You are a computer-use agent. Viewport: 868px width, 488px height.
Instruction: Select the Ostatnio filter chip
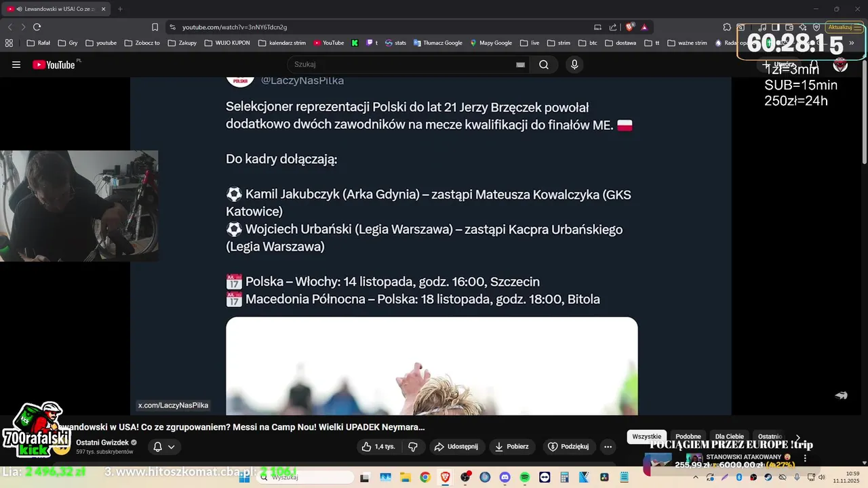pos(770,436)
